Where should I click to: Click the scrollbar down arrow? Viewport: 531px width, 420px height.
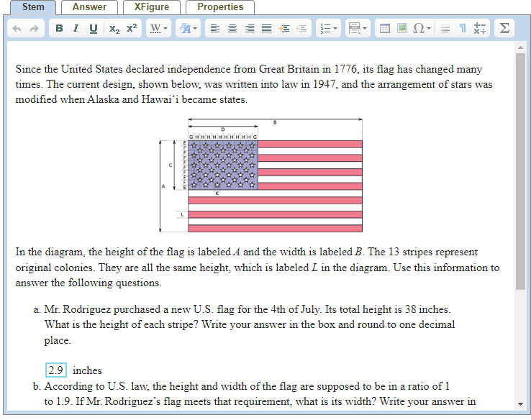point(520,403)
